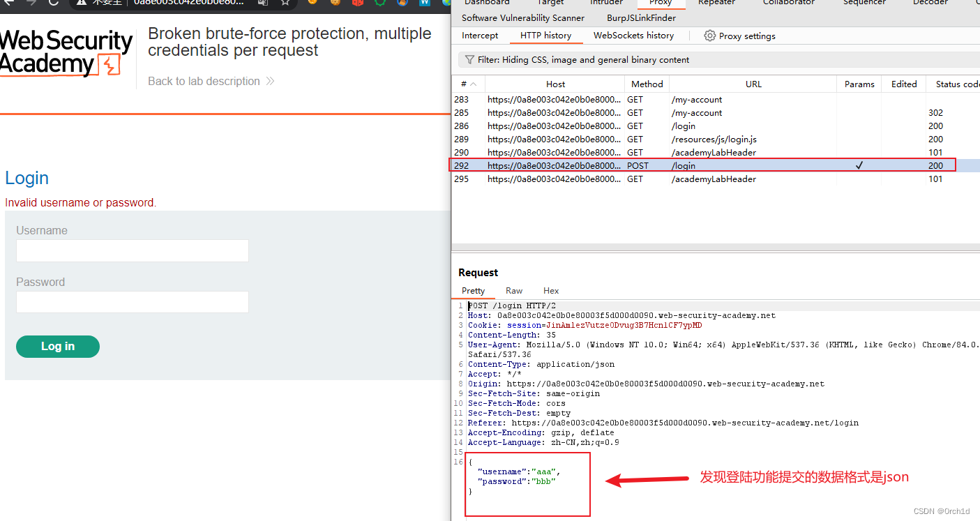Sort by the Edited column header
This screenshot has width=980, height=521.
pos(904,84)
